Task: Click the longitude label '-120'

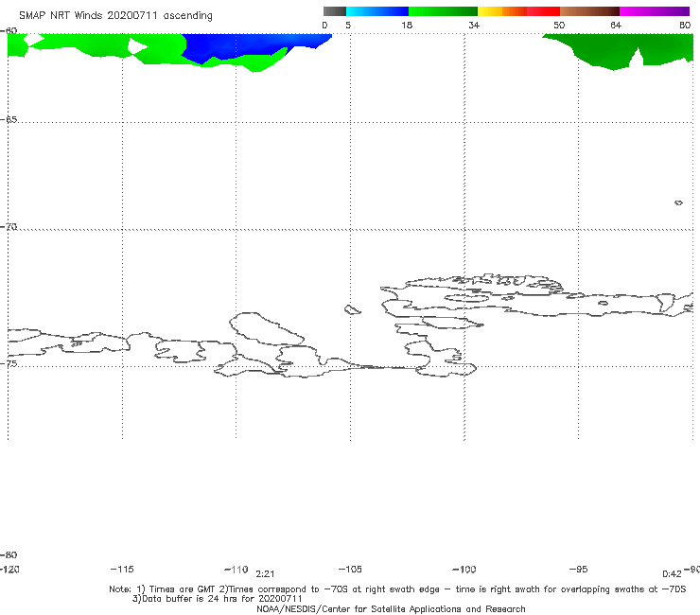Action: tap(9, 569)
